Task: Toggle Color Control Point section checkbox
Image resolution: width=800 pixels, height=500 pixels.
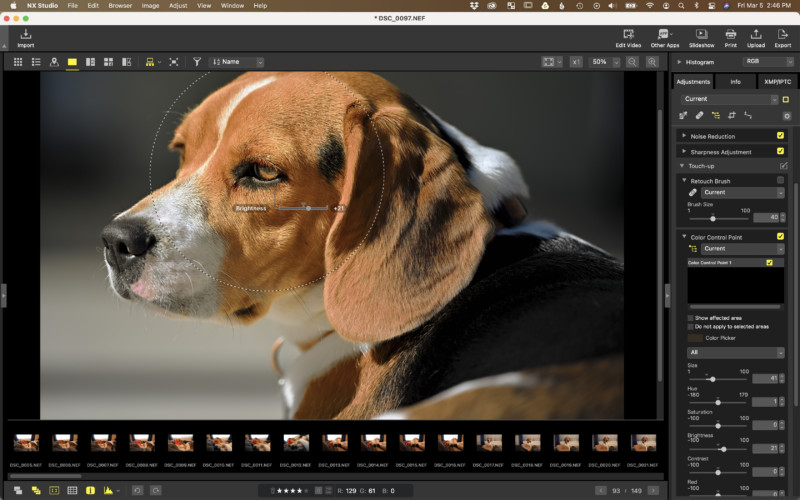Action: (x=780, y=236)
